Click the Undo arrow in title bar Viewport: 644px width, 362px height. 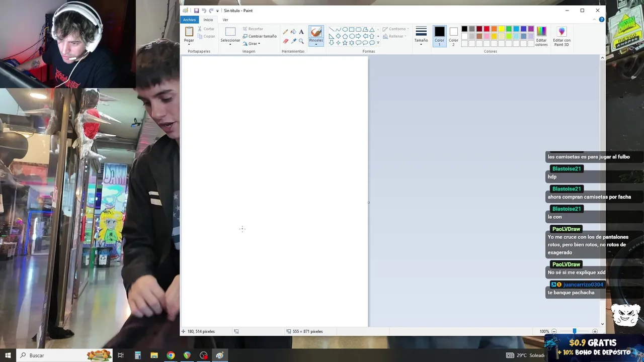(204, 11)
